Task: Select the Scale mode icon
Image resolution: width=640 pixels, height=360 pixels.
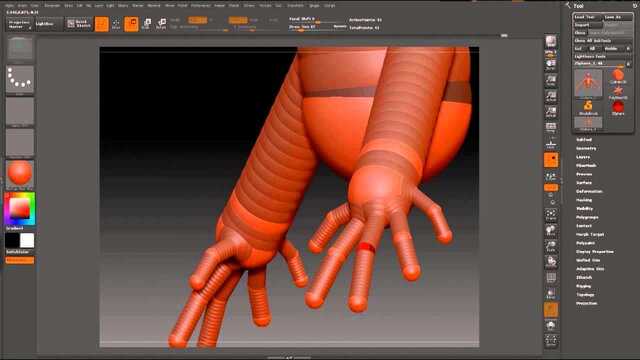Action: click(x=146, y=24)
